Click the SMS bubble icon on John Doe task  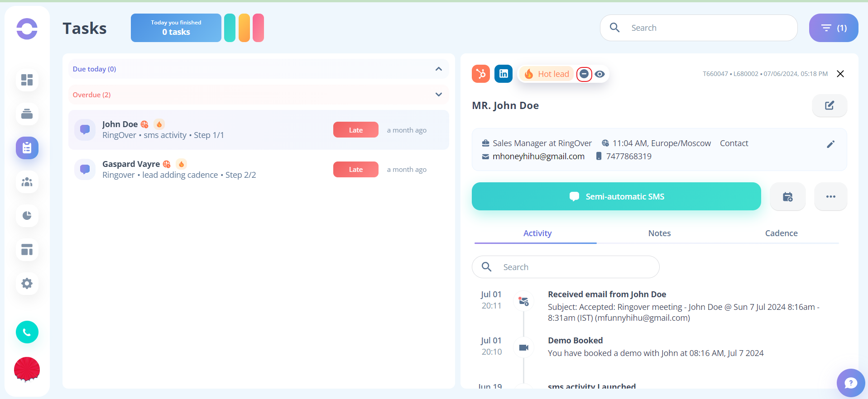click(x=85, y=129)
